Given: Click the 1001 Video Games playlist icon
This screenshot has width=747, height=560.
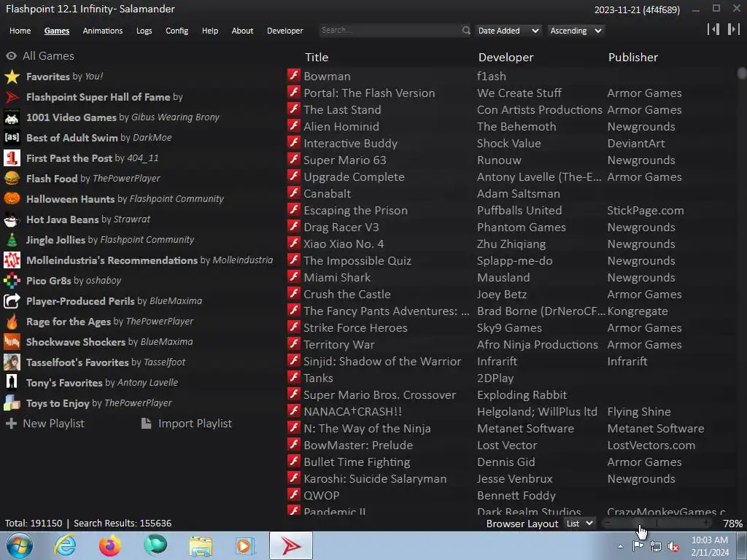Looking at the screenshot, I should click(x=12, y=117).
